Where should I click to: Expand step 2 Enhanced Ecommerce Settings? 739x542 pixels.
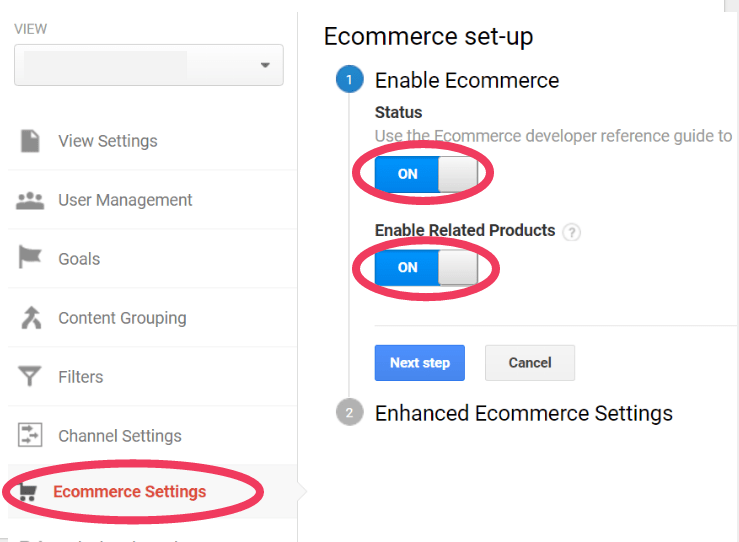point(523,413)
